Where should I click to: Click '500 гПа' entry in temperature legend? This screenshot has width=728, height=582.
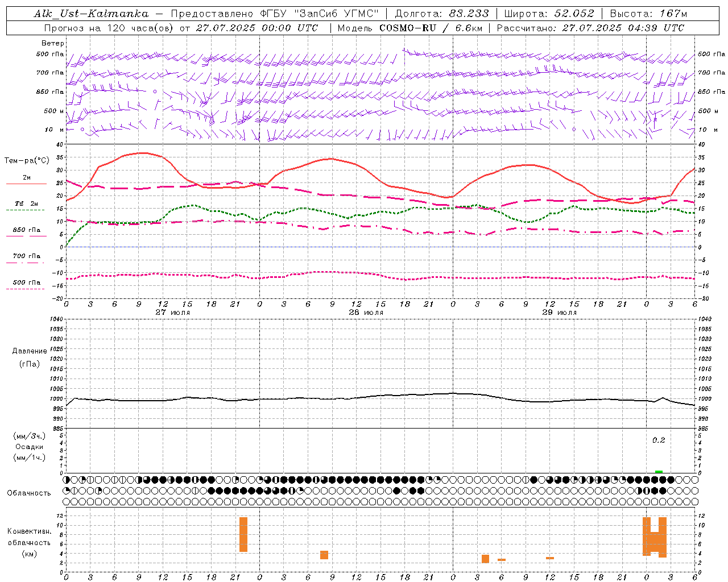[x=27, y=282]
